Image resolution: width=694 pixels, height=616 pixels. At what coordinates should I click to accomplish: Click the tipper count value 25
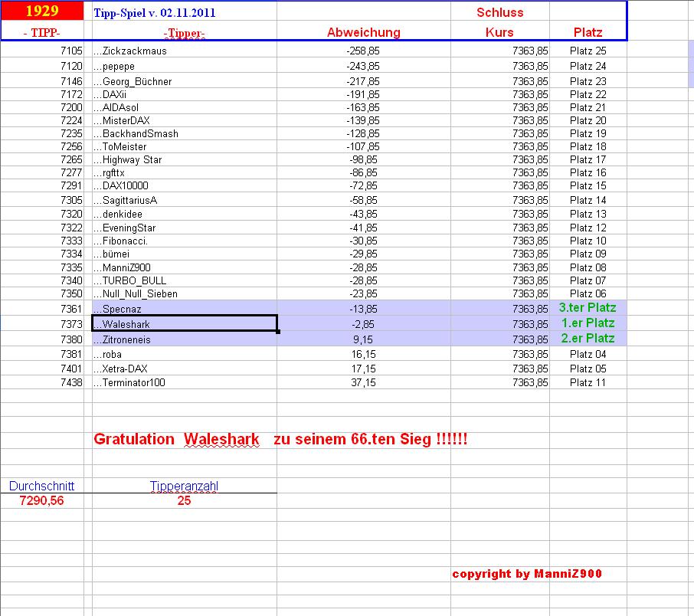pyautogui.click(x=184, y=500)
